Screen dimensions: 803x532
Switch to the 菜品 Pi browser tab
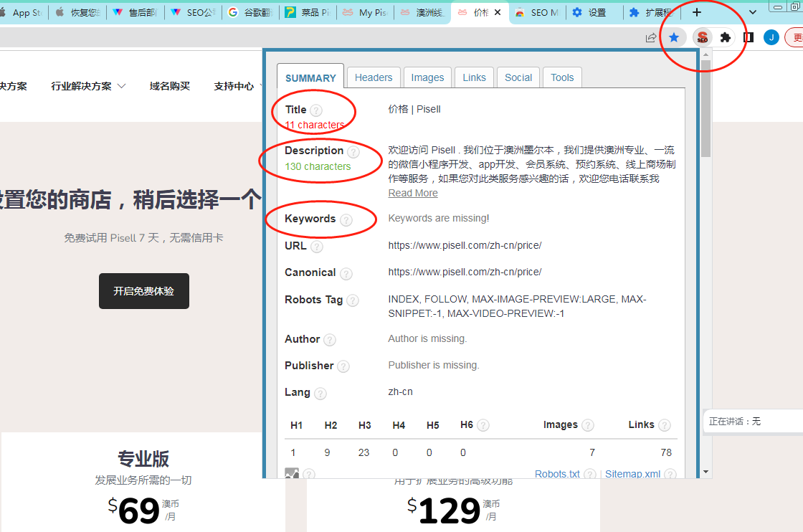click(x=309, y=12)
